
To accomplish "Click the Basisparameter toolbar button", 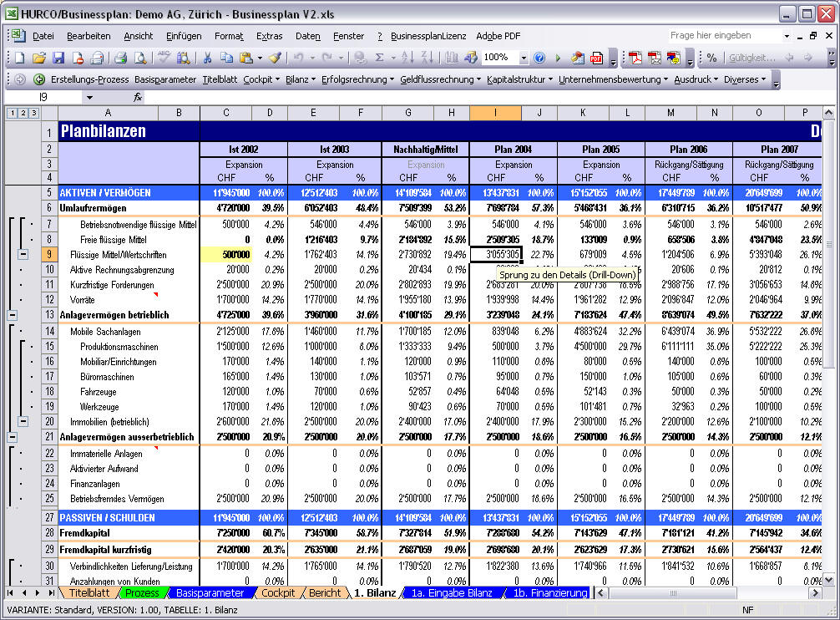I will click(165, 80).
